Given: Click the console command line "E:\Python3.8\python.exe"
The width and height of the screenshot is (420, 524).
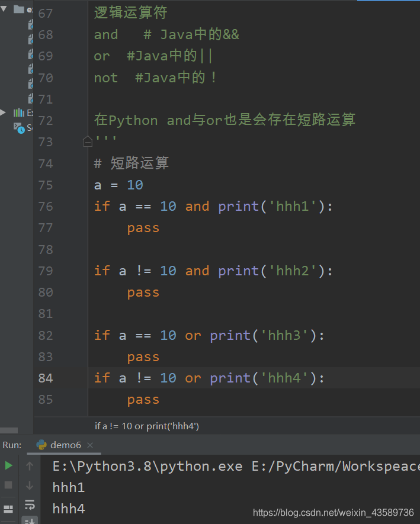Looking at the screenshot, I should click(x=148, y=466).
